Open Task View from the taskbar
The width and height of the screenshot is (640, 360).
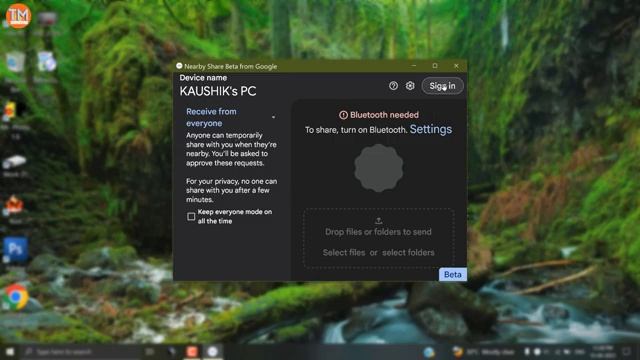pos(150,351)
